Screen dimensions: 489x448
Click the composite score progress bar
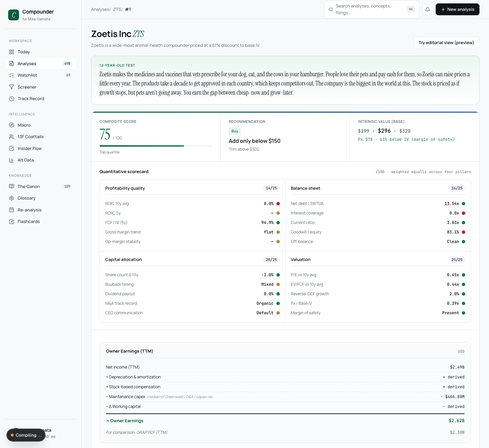[x=156, y=146]
